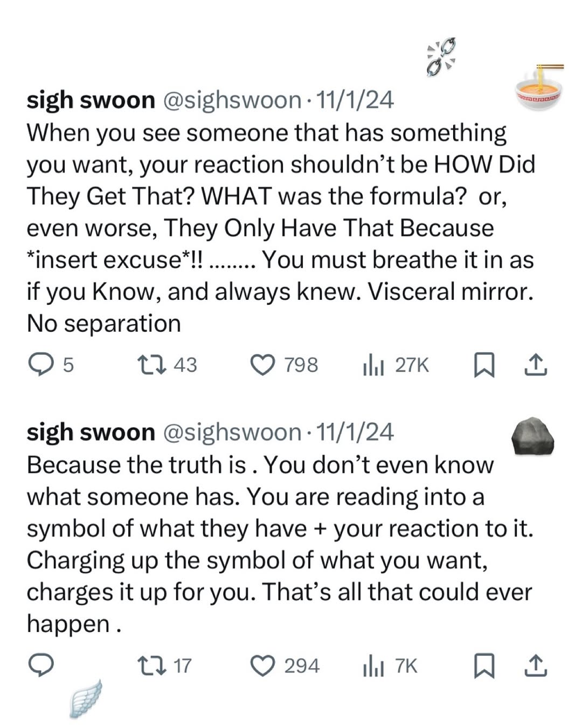Image resolution: width=582 pixels, height=728 pixels.
Task: Reply to the first sigh swoon tweet
Action: coord(40,365)
